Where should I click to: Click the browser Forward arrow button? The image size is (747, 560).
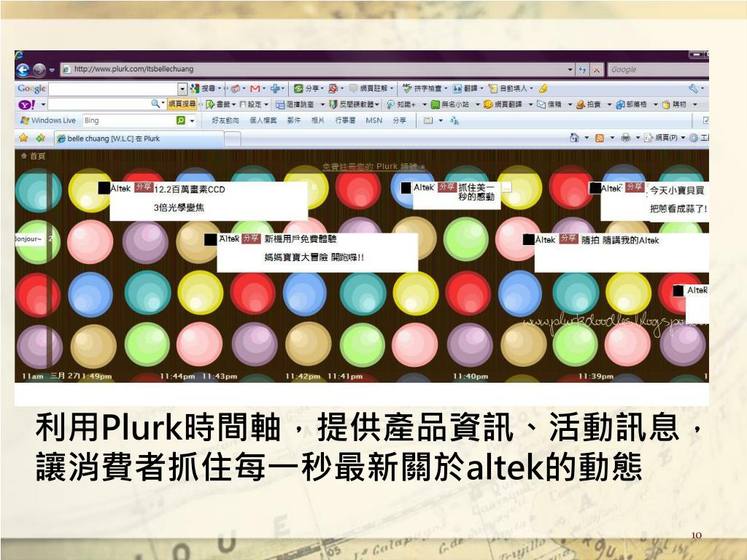coord(39,70)
